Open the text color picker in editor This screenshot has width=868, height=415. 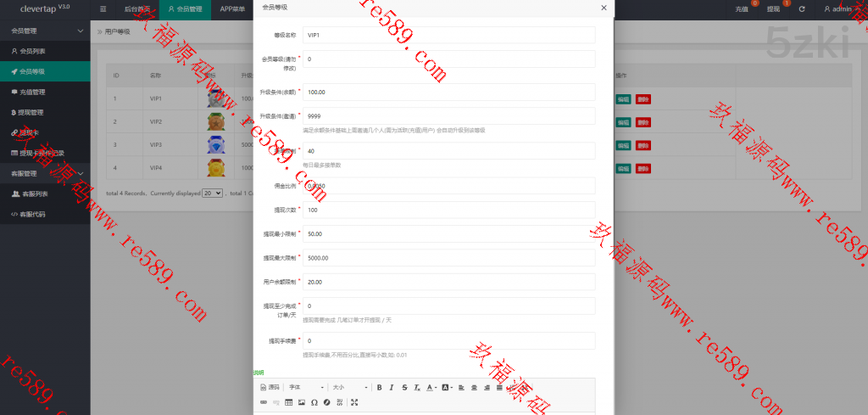tap(431, 387)
